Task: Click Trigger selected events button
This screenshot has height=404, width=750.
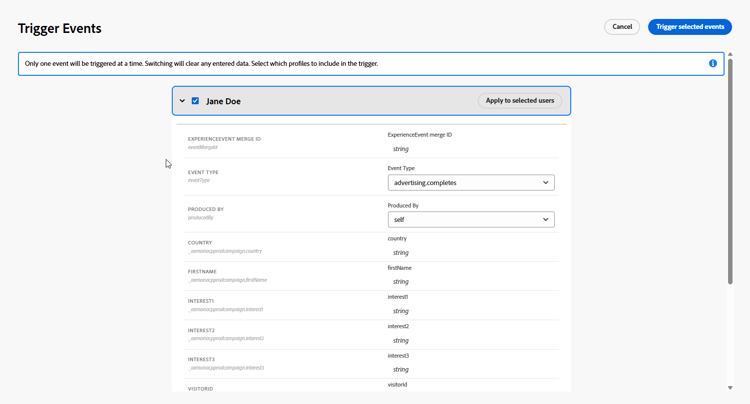Action: click(x=690, y=27)
